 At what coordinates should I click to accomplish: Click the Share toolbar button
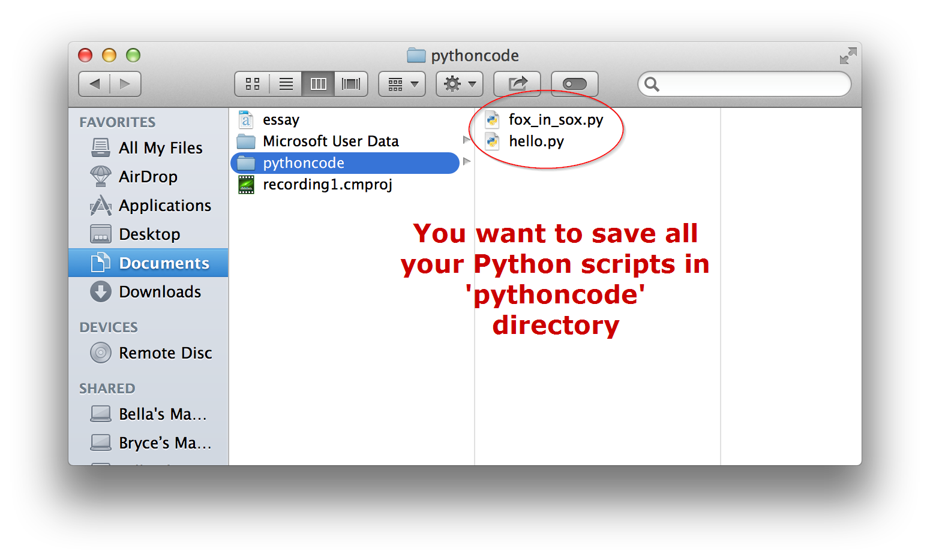(517, 84)
